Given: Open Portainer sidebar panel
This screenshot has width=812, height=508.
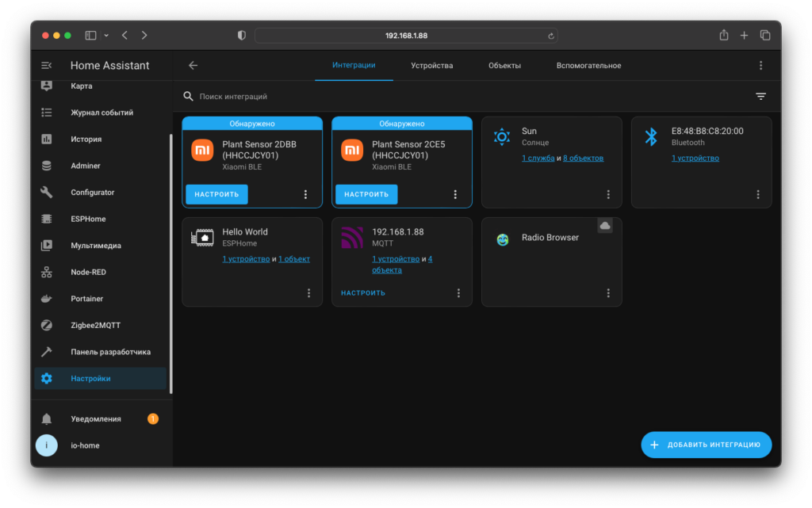Looking at the screenshot, I should (101, 299).
